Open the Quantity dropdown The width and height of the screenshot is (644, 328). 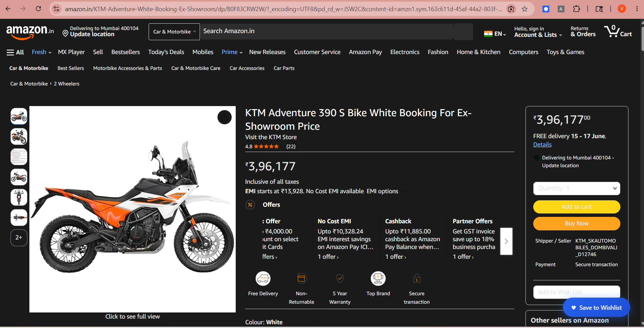576,188
